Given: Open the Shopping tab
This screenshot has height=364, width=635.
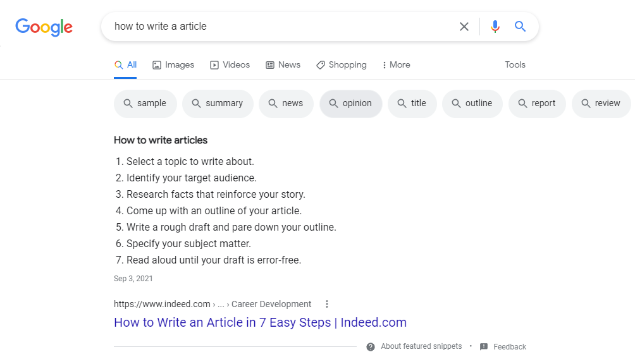Looking at the screenshot, I should click(342, 64).
